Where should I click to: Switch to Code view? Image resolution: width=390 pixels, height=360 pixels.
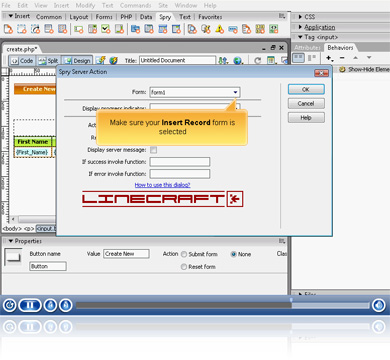[22, 61]
